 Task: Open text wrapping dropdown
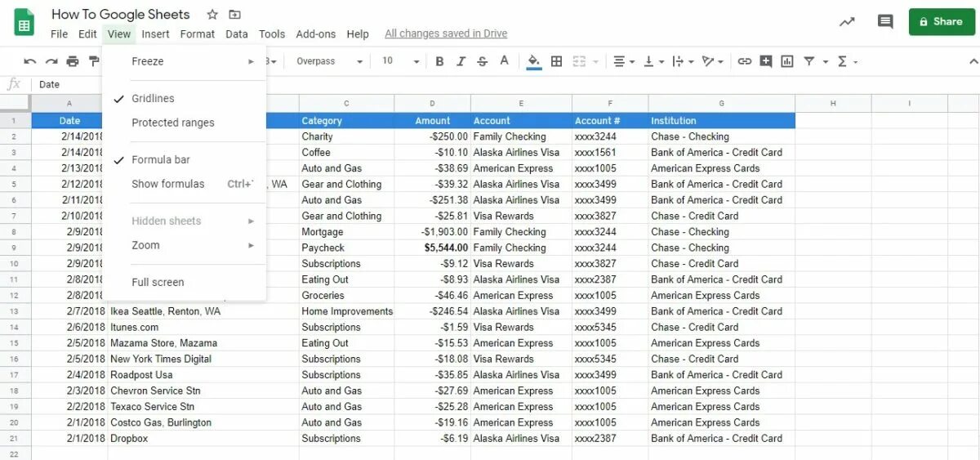[x=683, y=61]
